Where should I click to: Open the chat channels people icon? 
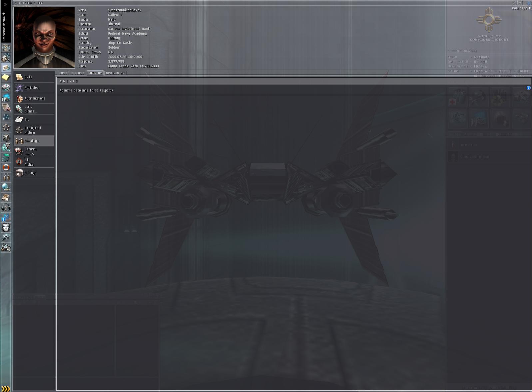tap(6, 177)
